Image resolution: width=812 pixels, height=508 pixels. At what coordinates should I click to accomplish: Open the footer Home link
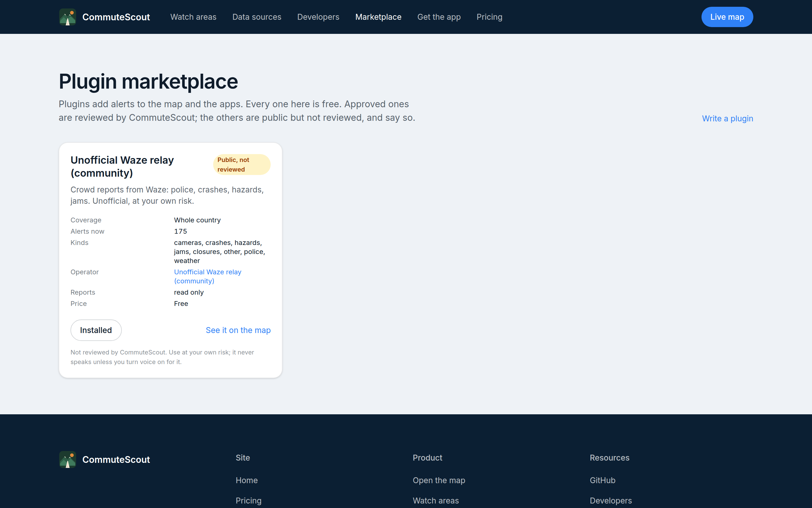(247, 480)
